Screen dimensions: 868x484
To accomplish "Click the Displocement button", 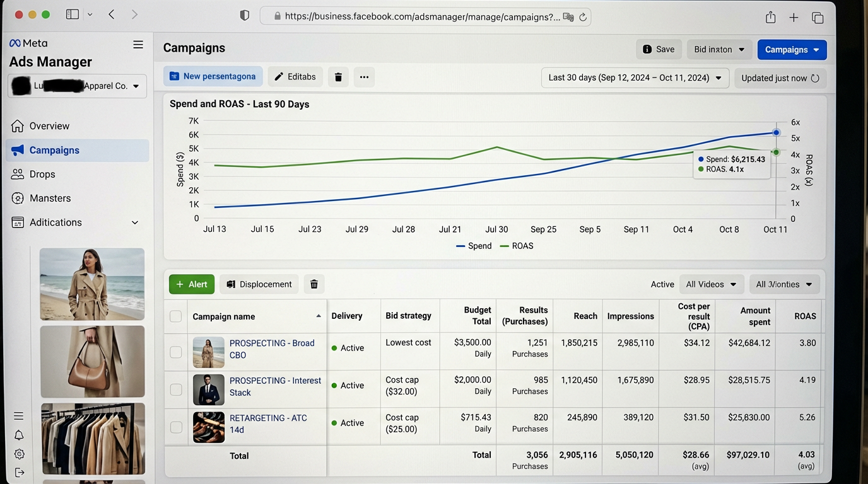I will 259,284.
